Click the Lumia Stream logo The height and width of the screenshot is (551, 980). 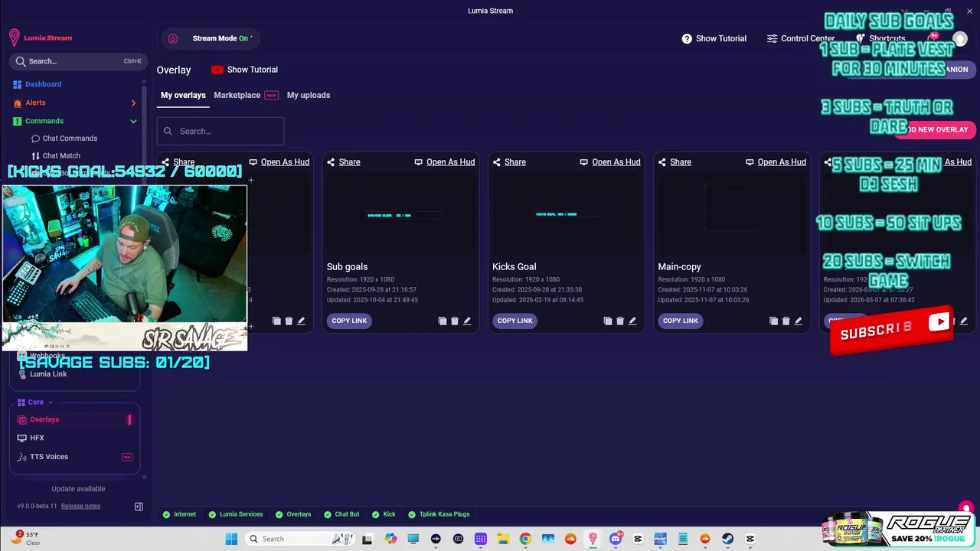tap(41, 37)
